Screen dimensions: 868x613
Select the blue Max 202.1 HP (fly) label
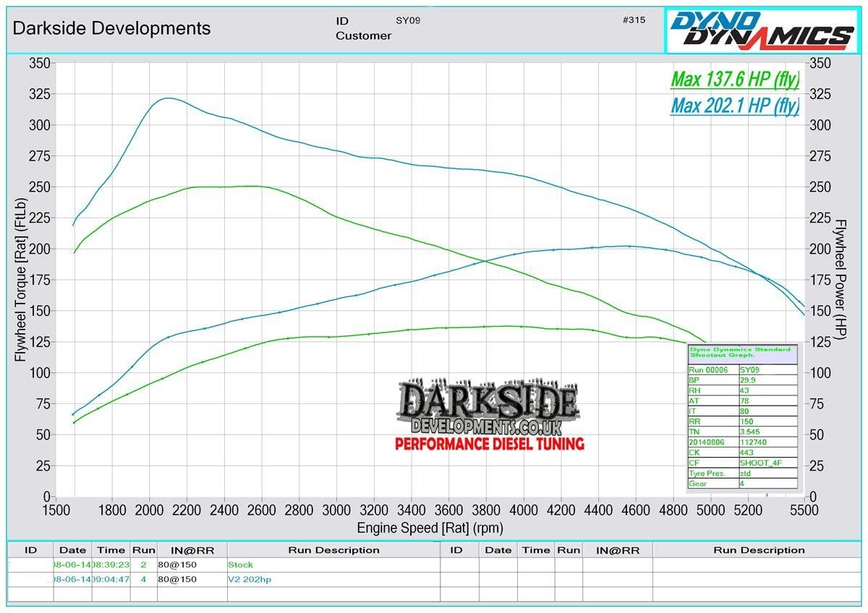coord(735,106)
